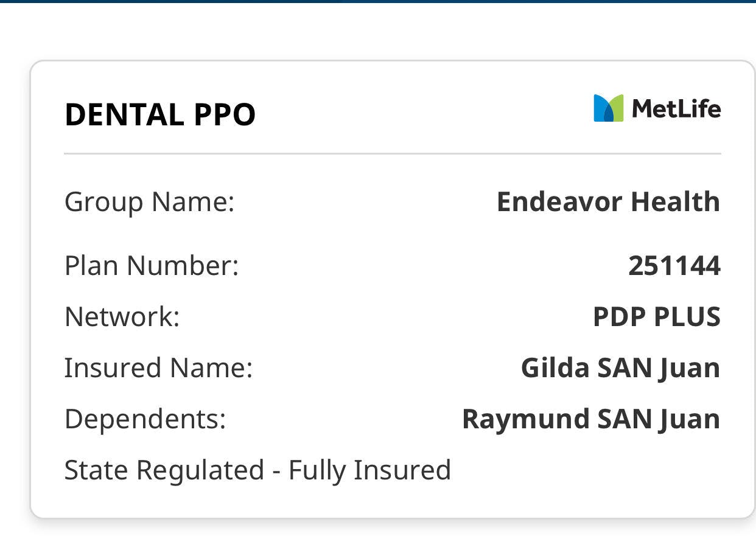Select the Endeavor Health group value

point(608,201)
